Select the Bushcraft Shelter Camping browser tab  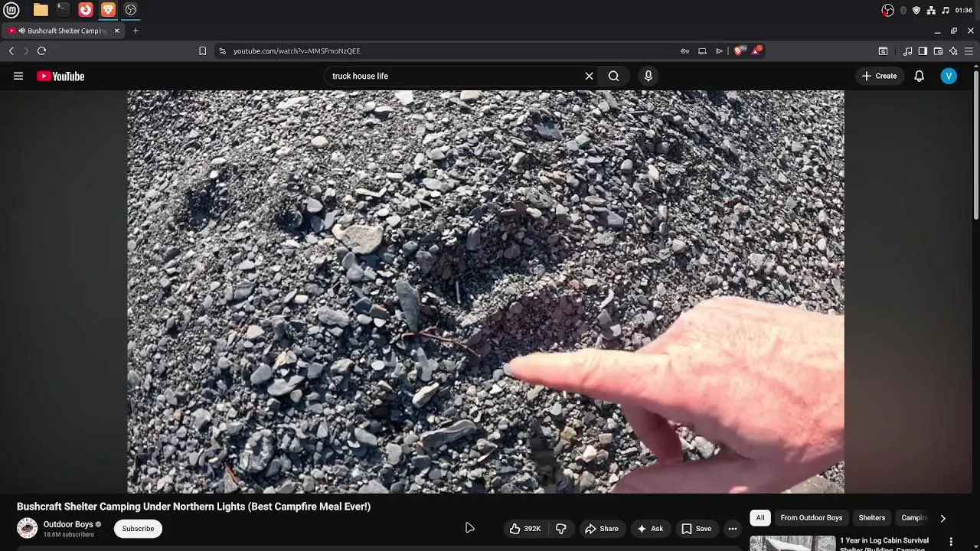(x=63, y=31)
